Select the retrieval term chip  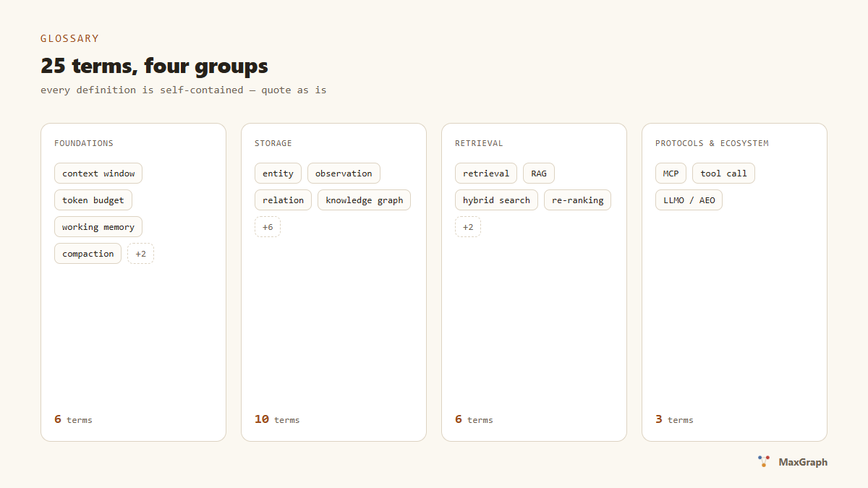coord(486,174)
